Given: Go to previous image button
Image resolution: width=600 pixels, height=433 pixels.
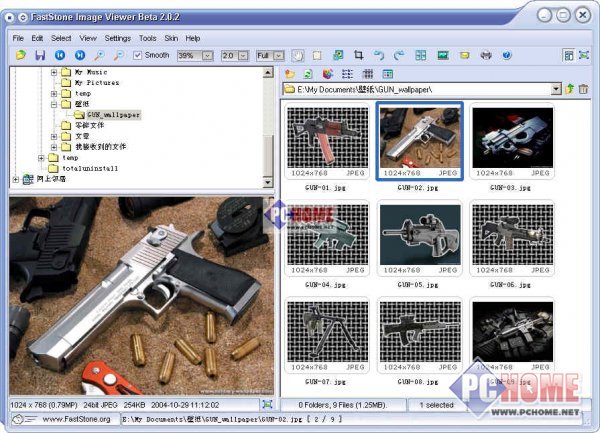Looking at the screenshot, I should [60, 55].
